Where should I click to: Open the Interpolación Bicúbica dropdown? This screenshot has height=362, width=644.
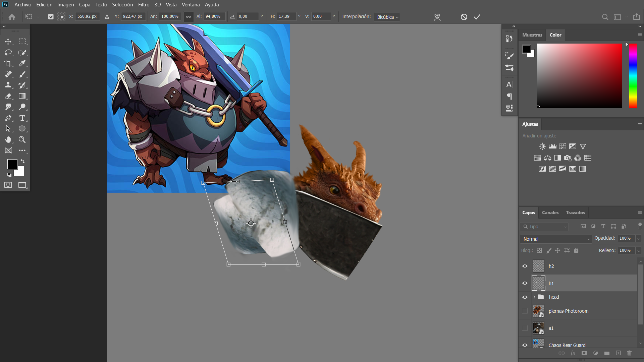(387, 17)
